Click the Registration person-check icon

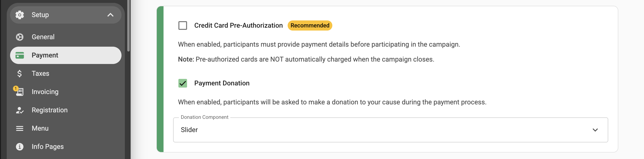(x=19, y=110)
